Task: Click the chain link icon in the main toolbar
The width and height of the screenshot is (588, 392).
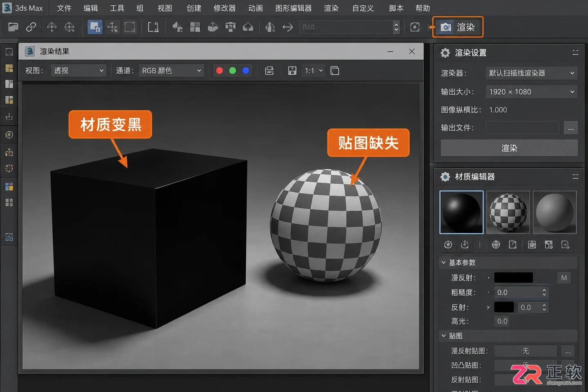Action: [31, 27]
